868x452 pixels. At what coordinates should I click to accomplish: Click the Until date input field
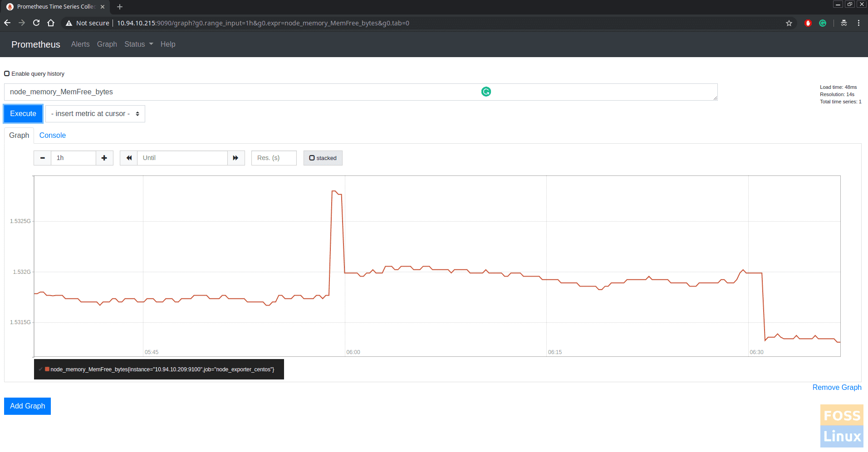point(182,158)
